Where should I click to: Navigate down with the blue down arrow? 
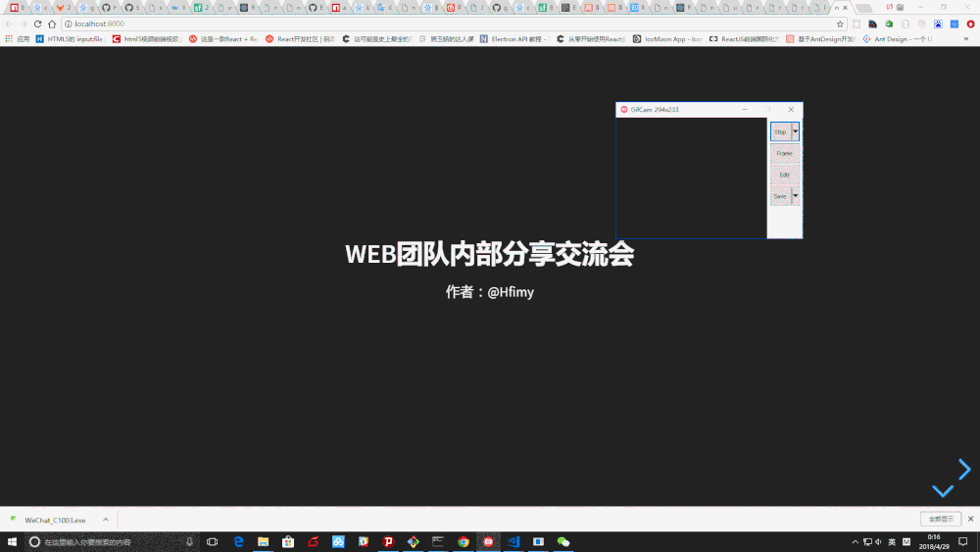(x=942, y=490)
